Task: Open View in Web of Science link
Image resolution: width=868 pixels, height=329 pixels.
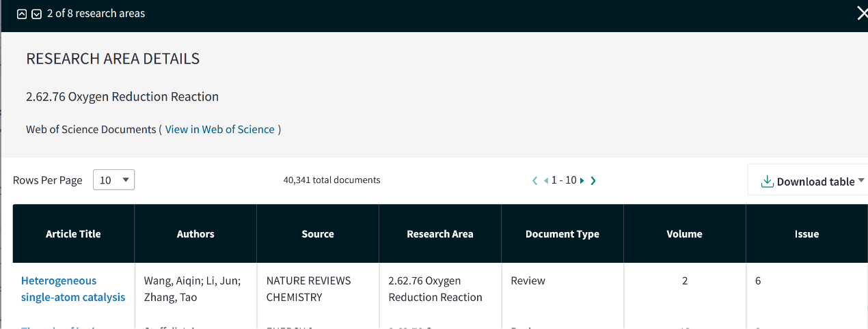Action: pyautogui.click(x=219, y=130)
